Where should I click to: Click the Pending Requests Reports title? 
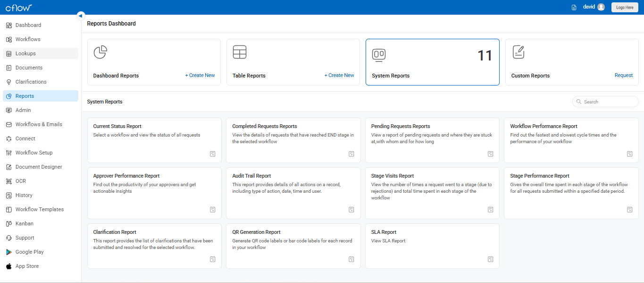(x=401, y=126)
